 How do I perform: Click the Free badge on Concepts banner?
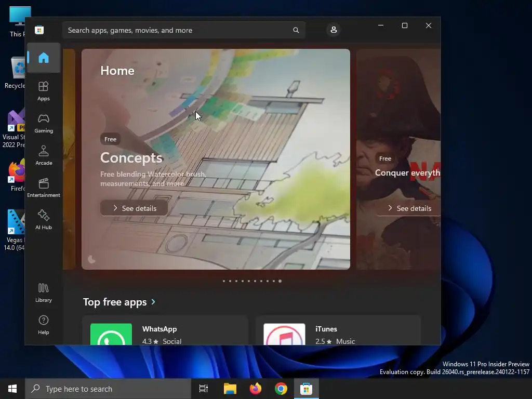(x=110, y=139)
